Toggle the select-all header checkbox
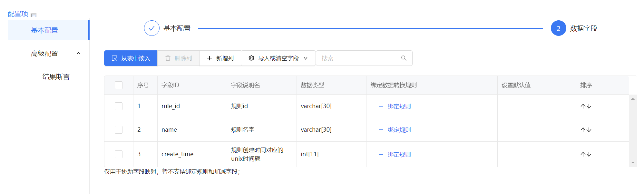 pyautogui.click(x=119, y=85)
